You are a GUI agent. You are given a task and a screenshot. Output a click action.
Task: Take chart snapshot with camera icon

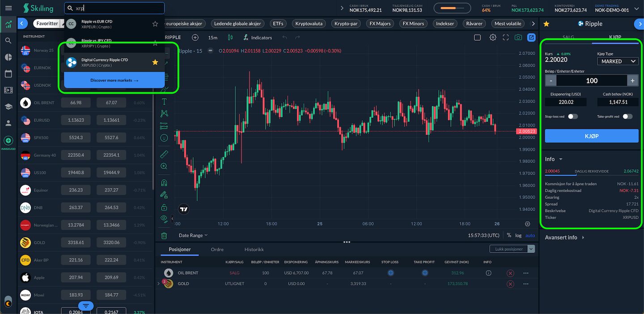point(518,38)
